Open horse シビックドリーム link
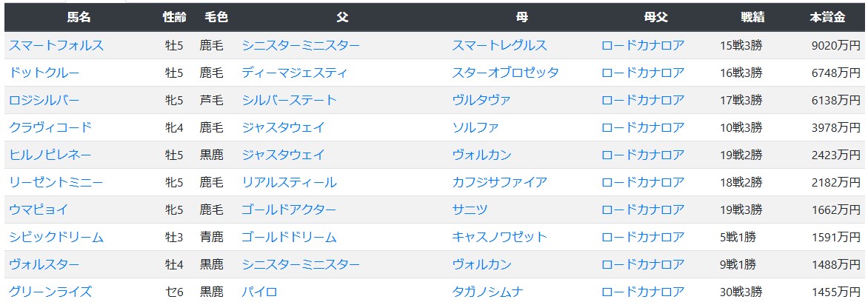This screenshot has height=305, width=868. pyautogui.click(x=56, y=238)
